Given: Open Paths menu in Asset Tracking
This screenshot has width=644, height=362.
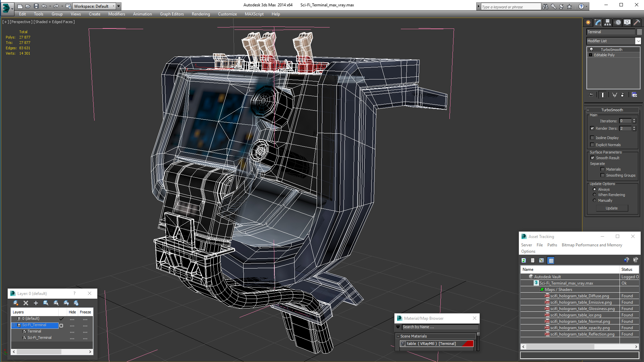Looking at the screenshot, I should click(x=552, y=245).
